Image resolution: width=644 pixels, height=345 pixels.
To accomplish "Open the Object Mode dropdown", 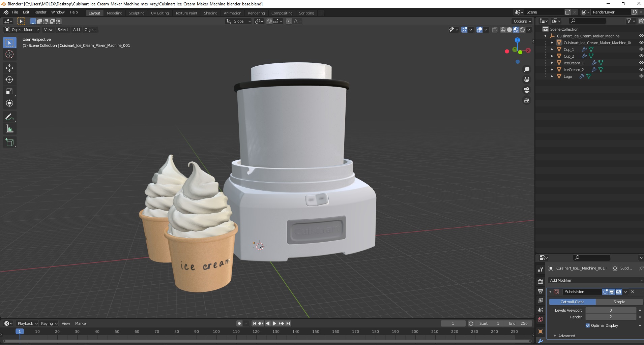I will pos(22,30).
